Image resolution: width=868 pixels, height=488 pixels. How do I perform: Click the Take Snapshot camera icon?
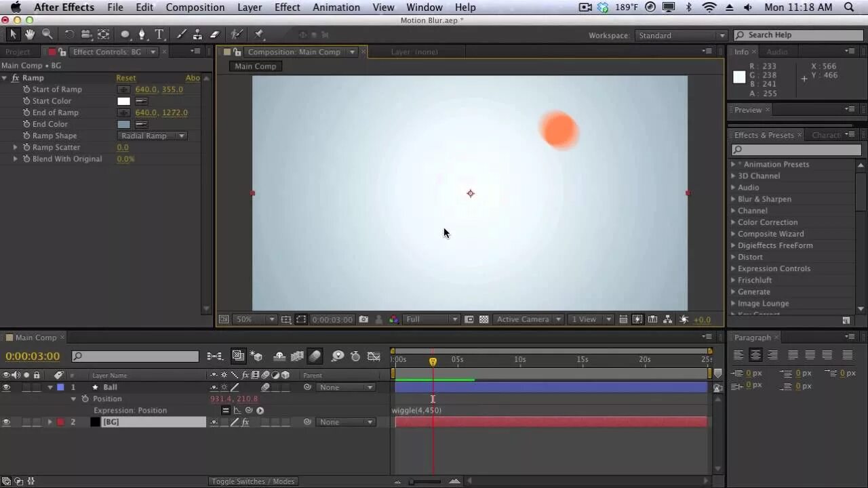pyautogui.click(x=363, y=319)
